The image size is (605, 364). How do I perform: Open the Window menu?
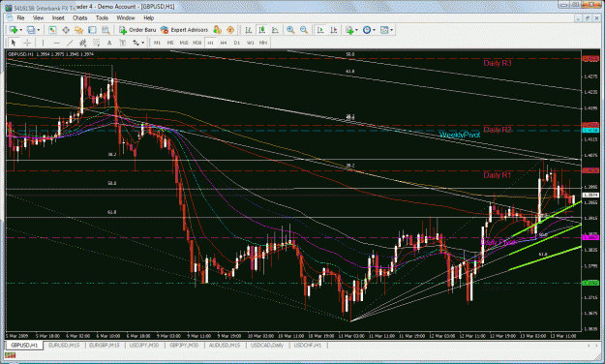click(126, 17)
